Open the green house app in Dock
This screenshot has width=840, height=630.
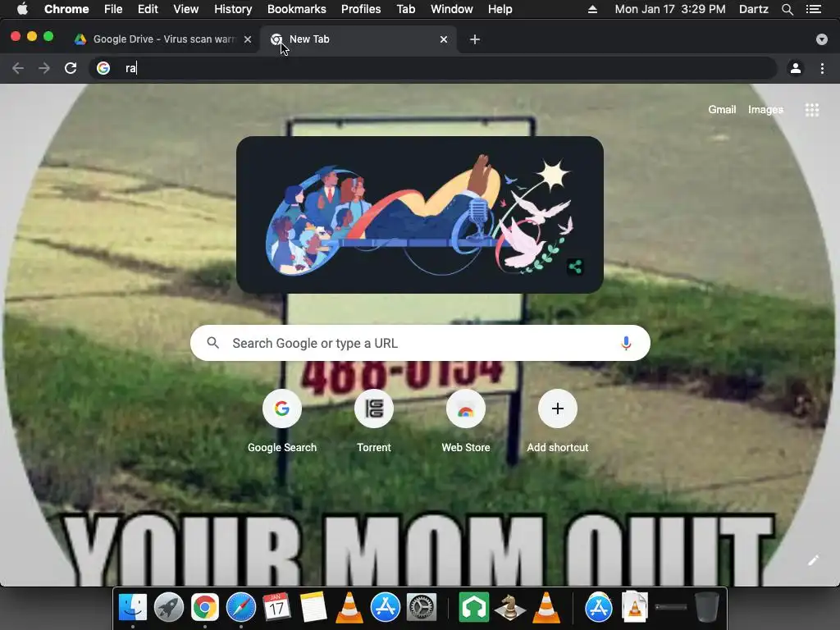[473, 608]
